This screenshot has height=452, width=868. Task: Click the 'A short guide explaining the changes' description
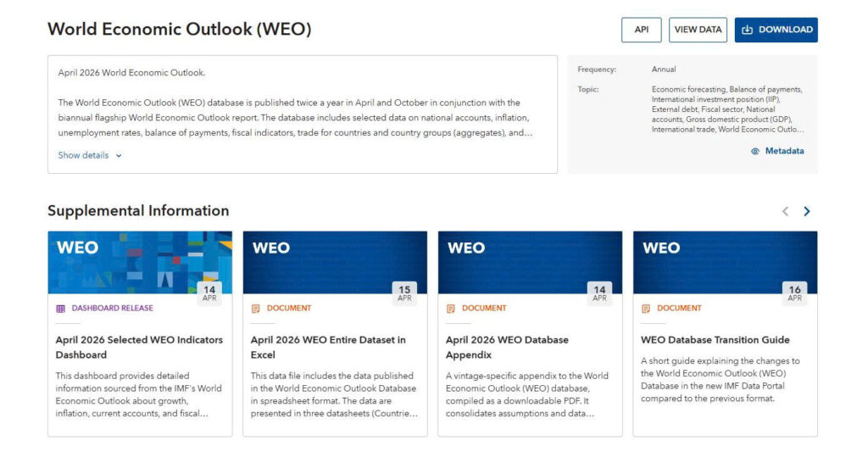721,379
